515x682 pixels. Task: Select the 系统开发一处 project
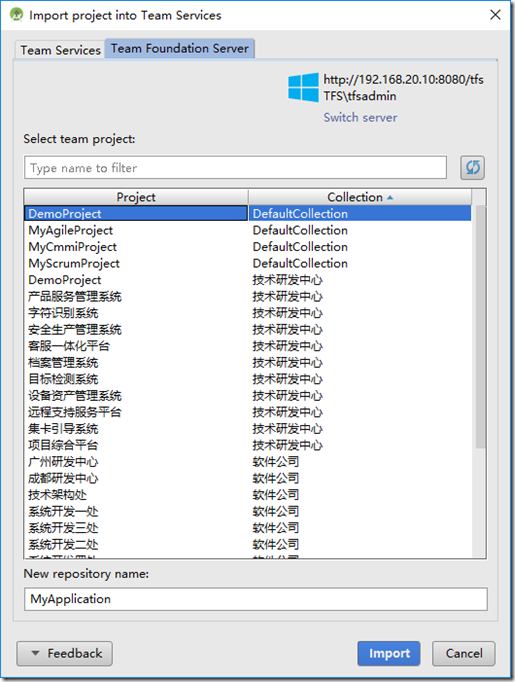[248, 511]
